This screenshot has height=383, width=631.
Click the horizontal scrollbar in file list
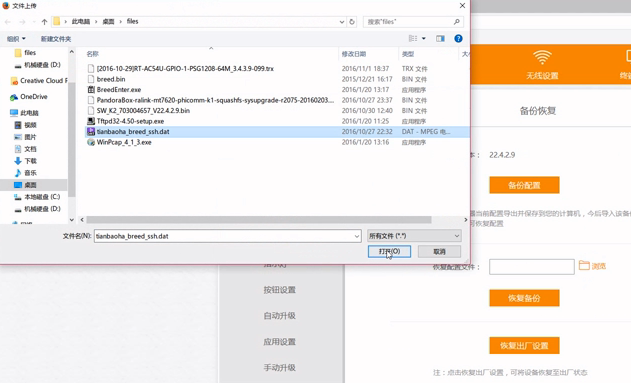pos(259,220)
